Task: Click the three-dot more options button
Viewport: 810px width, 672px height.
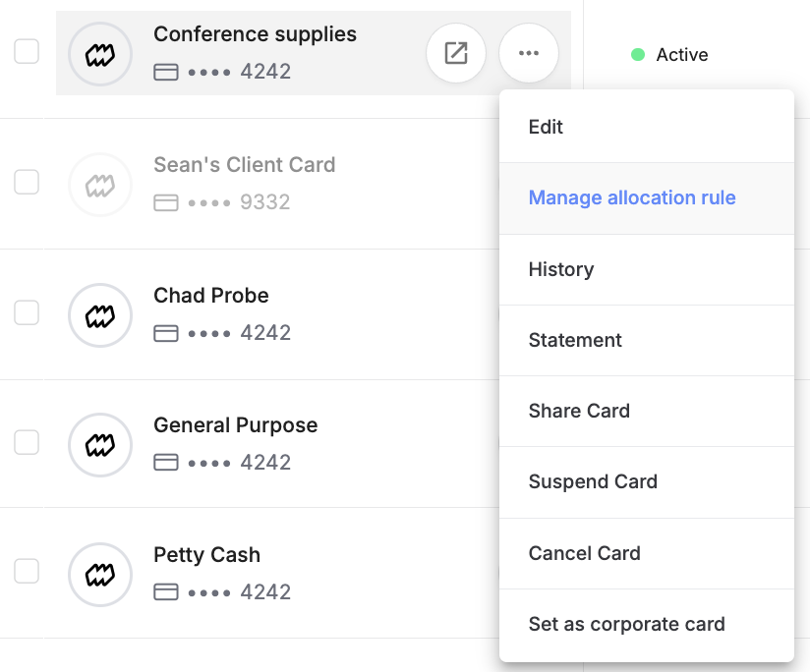Action: pos(529,53)
